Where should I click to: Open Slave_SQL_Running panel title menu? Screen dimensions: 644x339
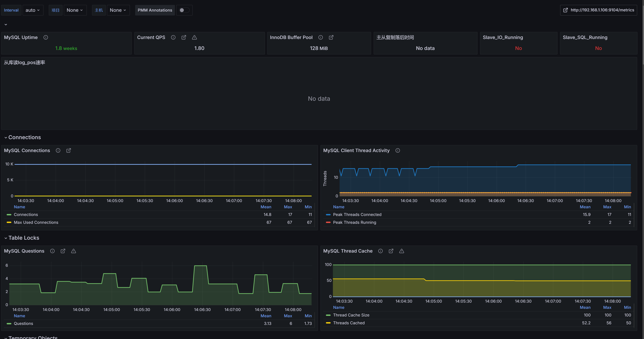coord(585,37)
